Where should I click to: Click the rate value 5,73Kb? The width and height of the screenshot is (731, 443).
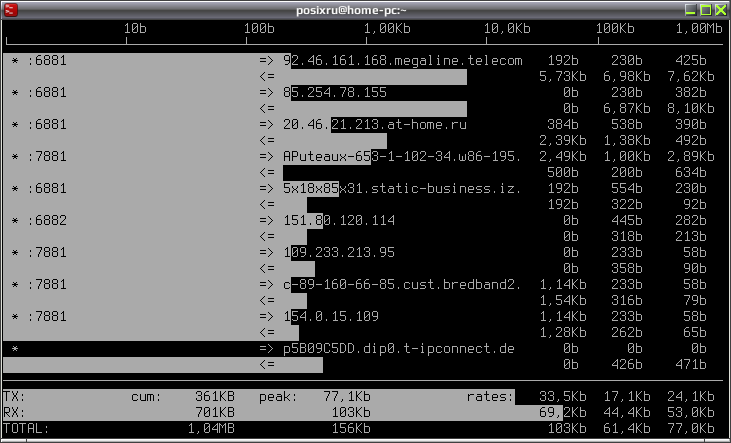563,76
